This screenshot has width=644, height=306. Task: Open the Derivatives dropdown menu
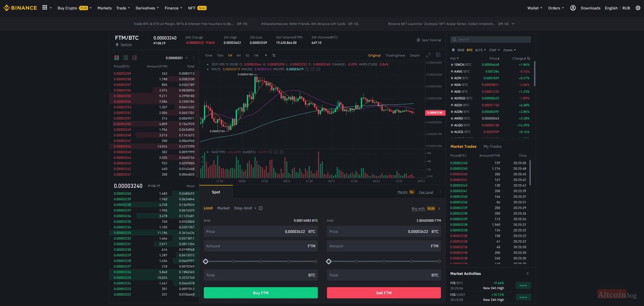pyautogui.click(x=147, y=8)
